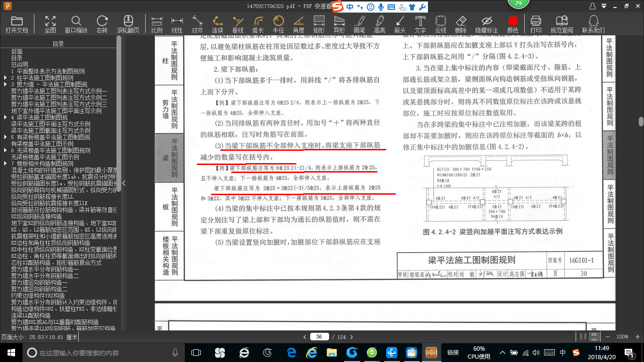
Task: Expand chapter 6 无梁楼盖 node
Action: tap(5, 150)
